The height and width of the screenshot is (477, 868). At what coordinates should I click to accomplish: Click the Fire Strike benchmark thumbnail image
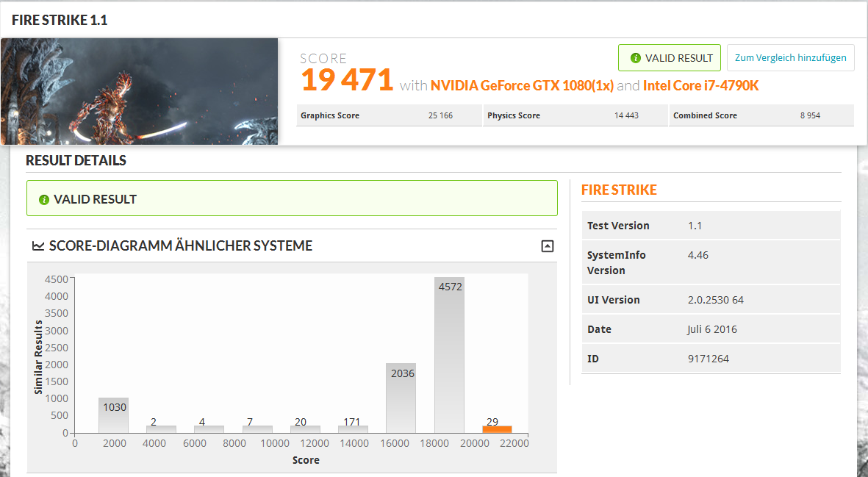tap(140, 91)
